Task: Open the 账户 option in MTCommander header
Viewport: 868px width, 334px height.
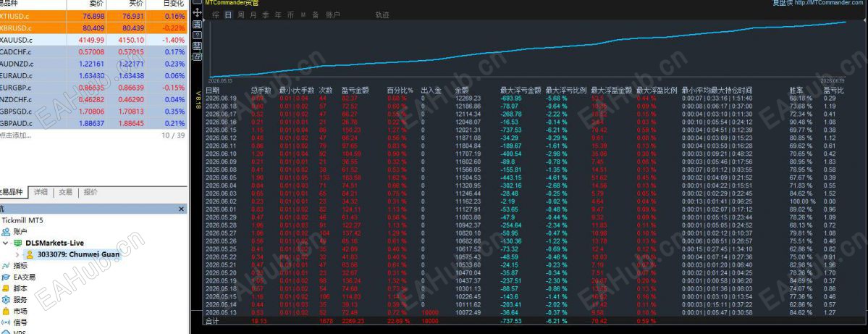Action: [333, 15]
